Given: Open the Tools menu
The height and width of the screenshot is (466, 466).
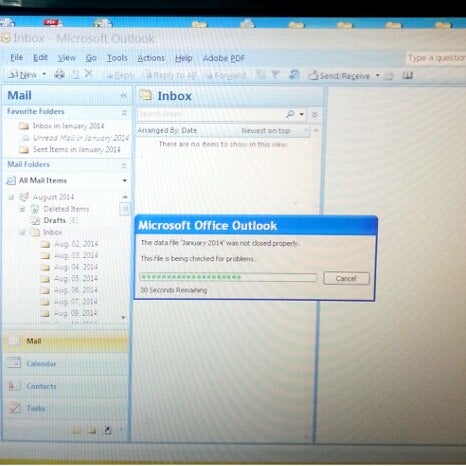Looking at the screenshot, I should [x=117, y=58].
